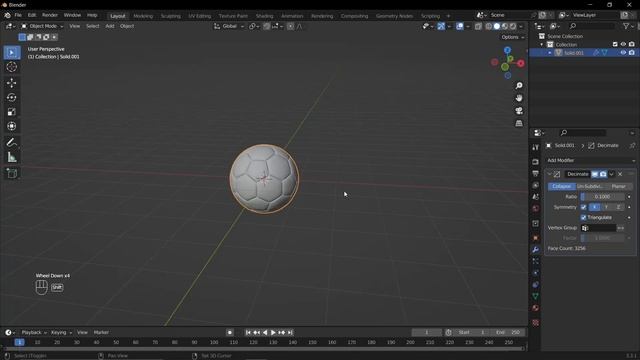Click the zoom view magnifier icon
Screen dimensions: 640x360
pyautogui.click(x=519, y=86)
